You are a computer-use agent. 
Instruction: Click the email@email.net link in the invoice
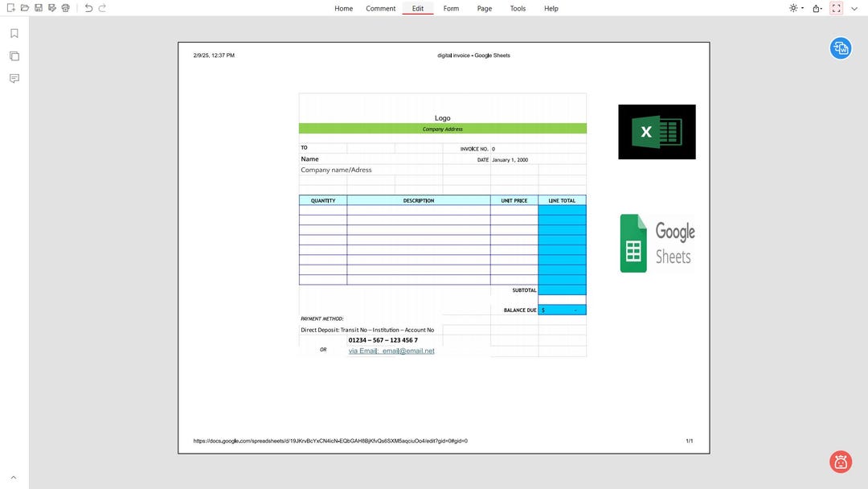point(408,351)
